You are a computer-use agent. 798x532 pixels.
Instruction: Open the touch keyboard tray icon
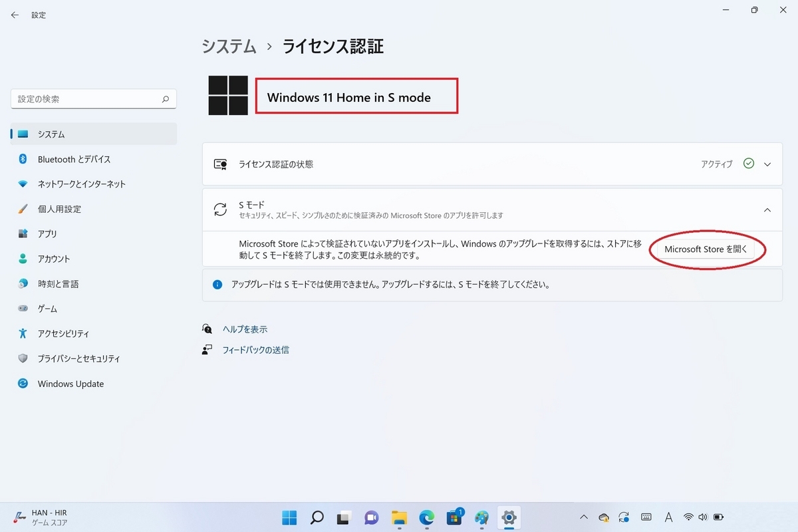[646, 517]
